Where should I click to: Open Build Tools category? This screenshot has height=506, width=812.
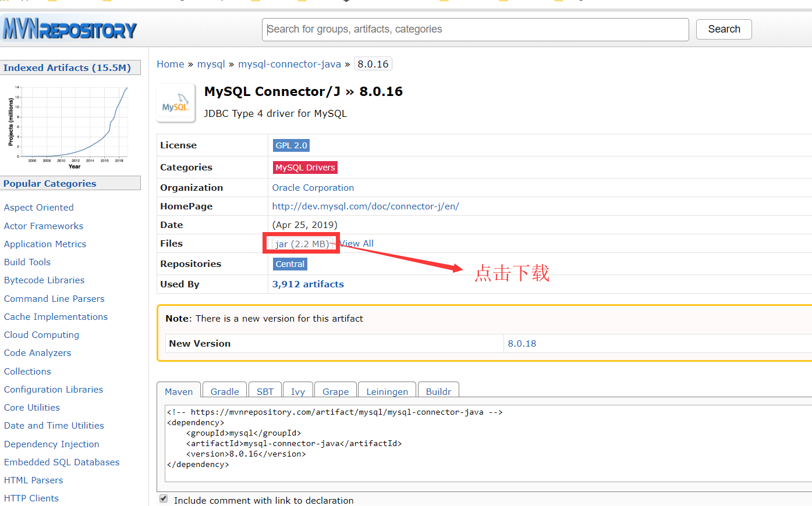tap(27, 262)
